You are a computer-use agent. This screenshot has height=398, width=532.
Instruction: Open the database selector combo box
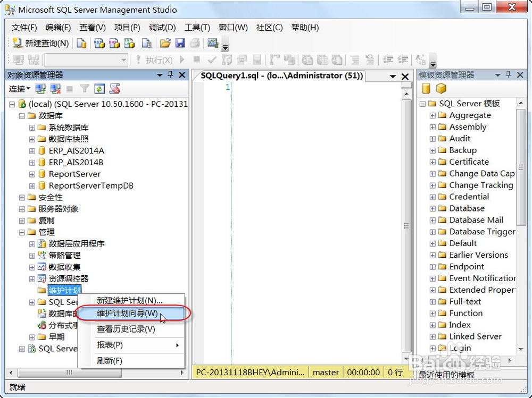coord(87,61)
